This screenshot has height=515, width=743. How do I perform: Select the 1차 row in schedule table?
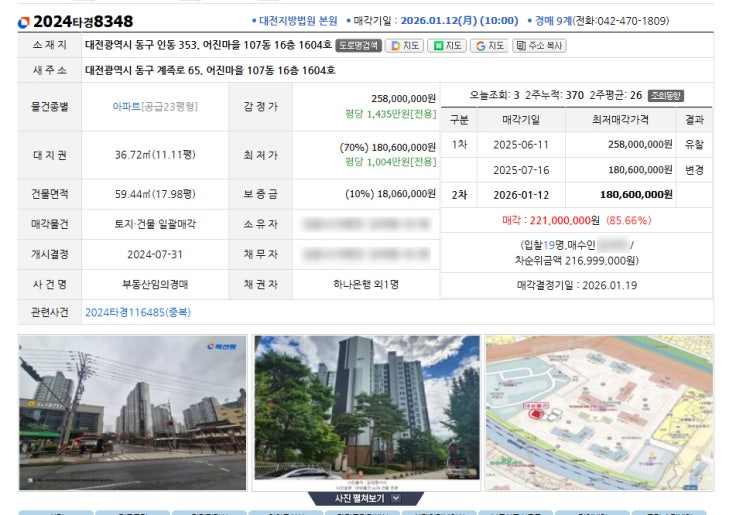click(459, 144)
